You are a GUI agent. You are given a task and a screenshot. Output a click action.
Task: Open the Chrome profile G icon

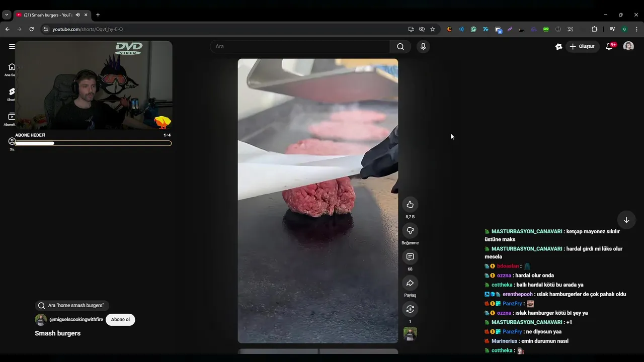pos(624,29)
